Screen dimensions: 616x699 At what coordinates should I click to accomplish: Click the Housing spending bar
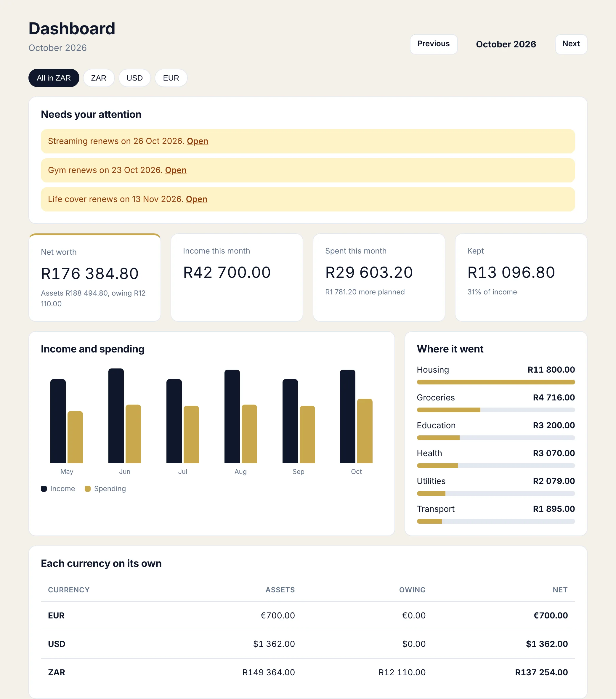495,382
